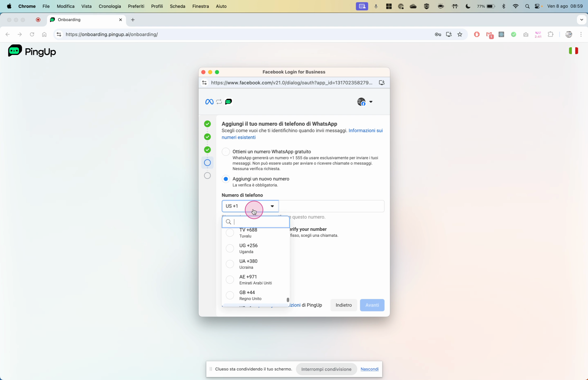Click the Chrome home button

click(x=44, y=34)
